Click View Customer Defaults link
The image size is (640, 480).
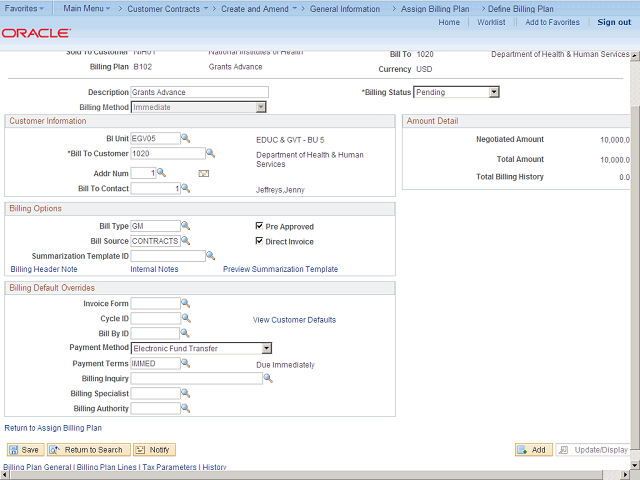tap(294, 320)
